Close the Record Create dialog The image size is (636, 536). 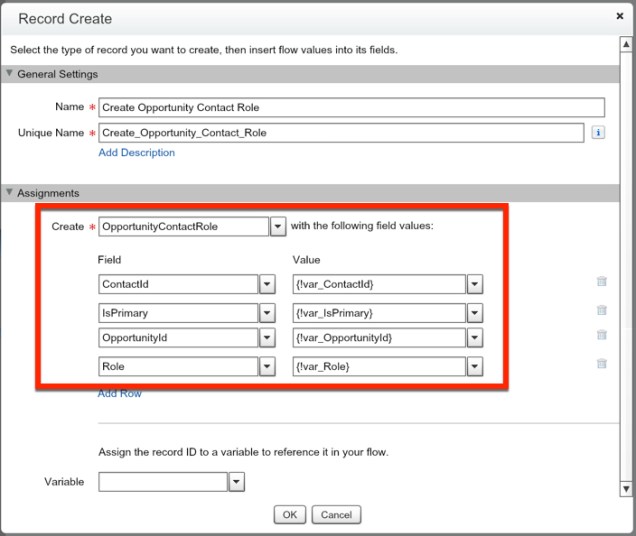(x=621, y=17)
